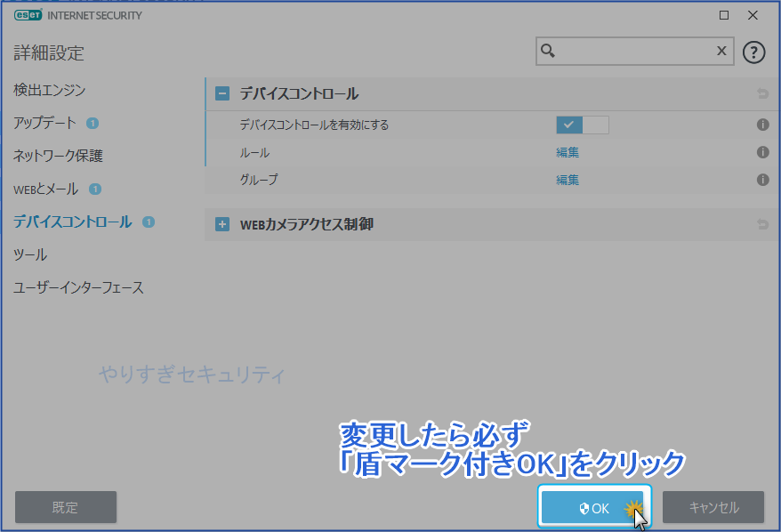Collapse the デバイスコントロール section

(x=222, y=93)
